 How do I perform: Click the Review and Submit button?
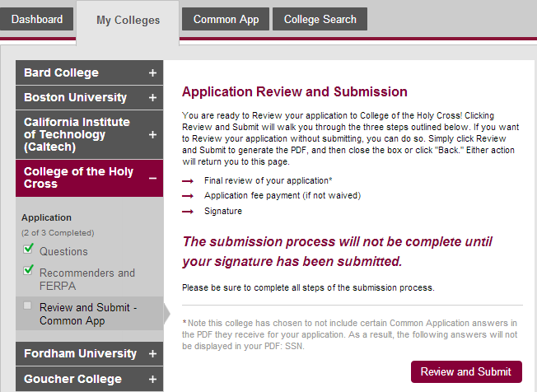[466, 371]
